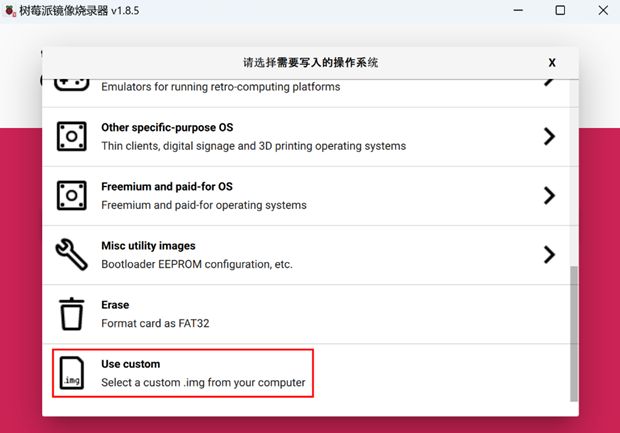
Task: Choose the Use custom option title
Action: pyautogui.click(x=131, y=364)
